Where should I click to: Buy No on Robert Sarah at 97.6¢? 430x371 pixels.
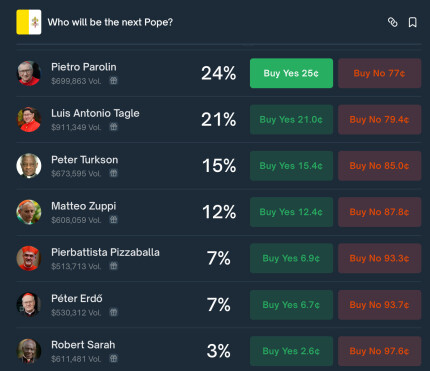point(379,351)
